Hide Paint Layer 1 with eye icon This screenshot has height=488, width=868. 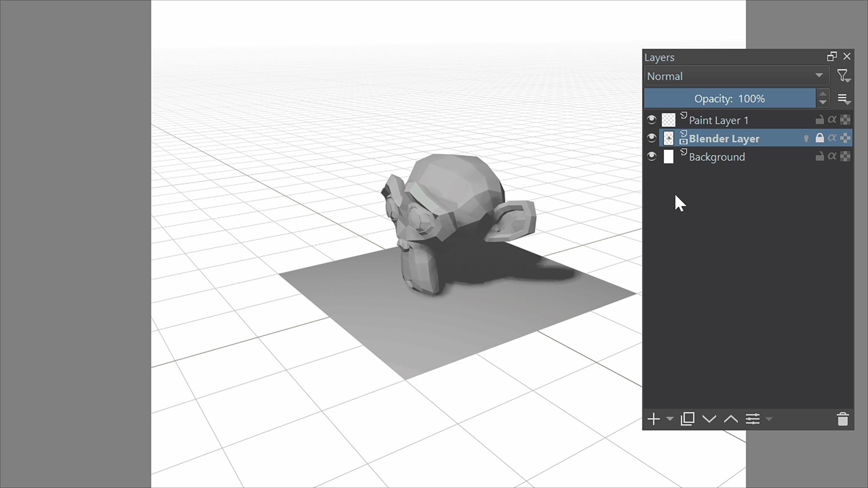[651, 120]
